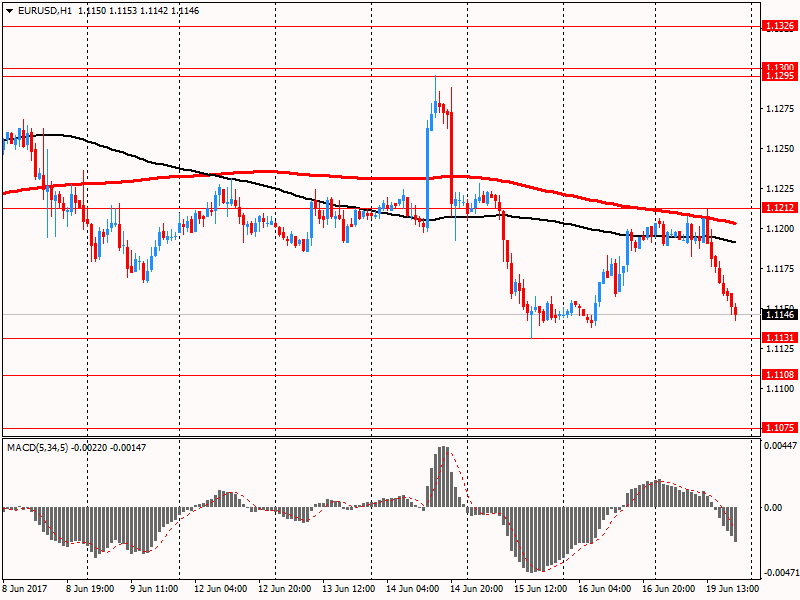This screenshot has width=800, height=600.
Task: Select the MACD(5,34,5) indicator label
Action: 37,448
